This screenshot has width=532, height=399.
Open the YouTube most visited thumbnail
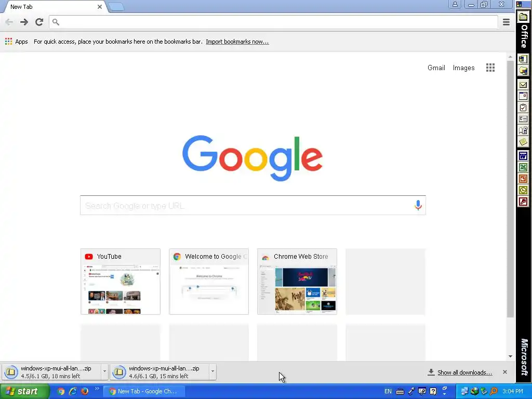coord(121,282)
